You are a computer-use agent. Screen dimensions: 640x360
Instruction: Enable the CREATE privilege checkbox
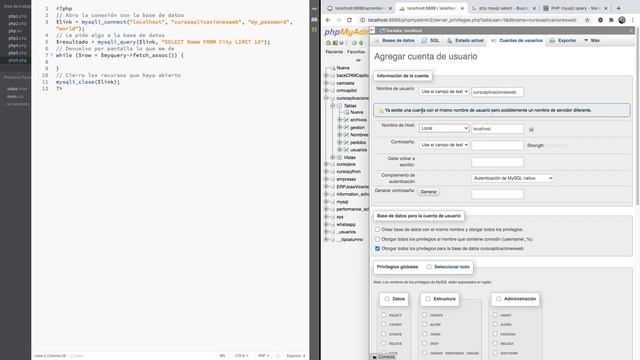pyautogui.click(x=424, y=315)
